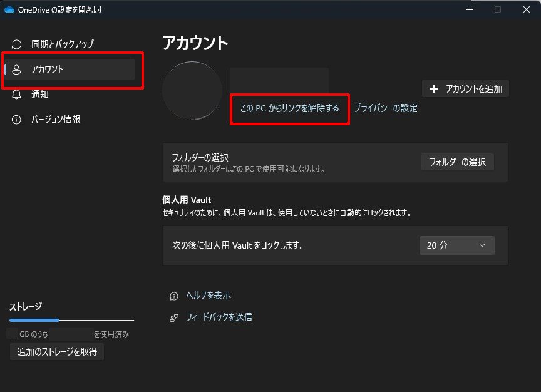Click the person icon beside アカウント
Screen dimensions: 541x392
pos(17,70)
